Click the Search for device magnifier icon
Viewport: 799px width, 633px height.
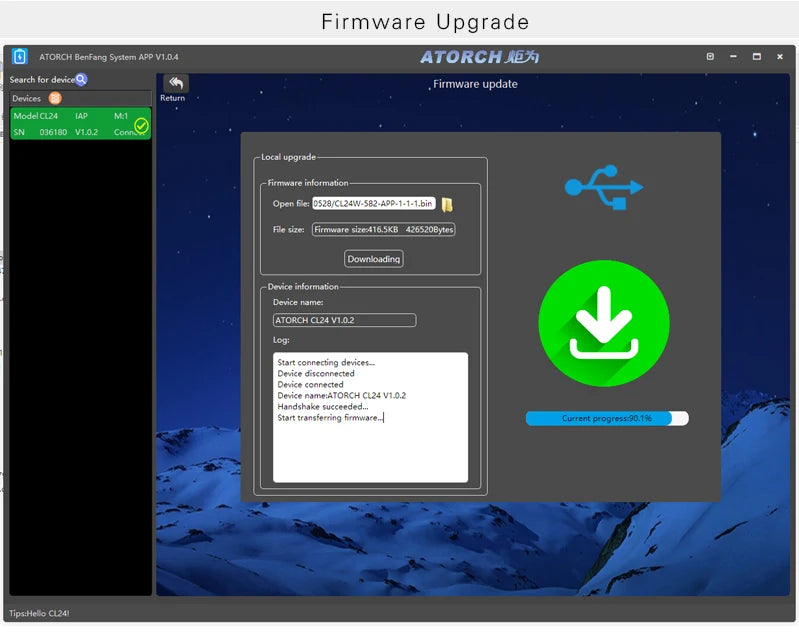(81, 80)
